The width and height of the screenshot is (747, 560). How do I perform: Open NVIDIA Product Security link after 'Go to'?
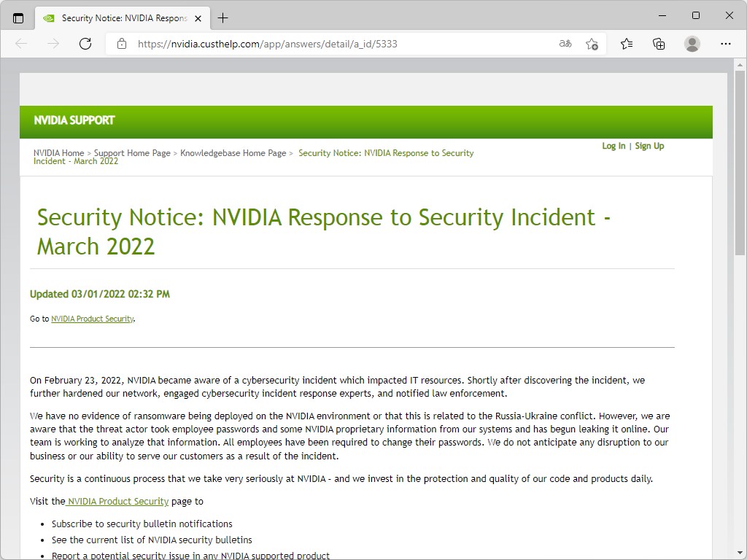click(x=93, y=319)
